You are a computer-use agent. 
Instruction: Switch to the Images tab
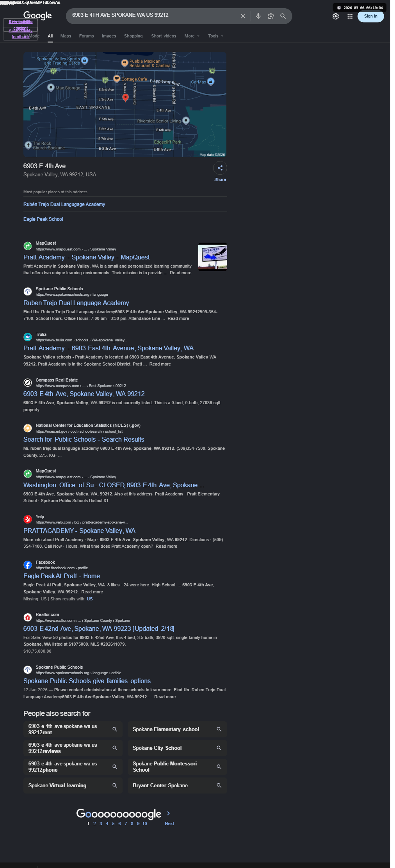coord(109,36)
